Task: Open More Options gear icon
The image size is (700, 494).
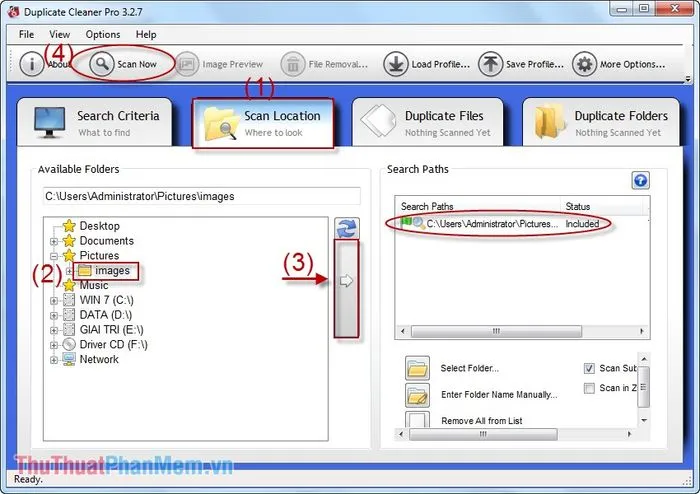Action: (x=584, y=64)
